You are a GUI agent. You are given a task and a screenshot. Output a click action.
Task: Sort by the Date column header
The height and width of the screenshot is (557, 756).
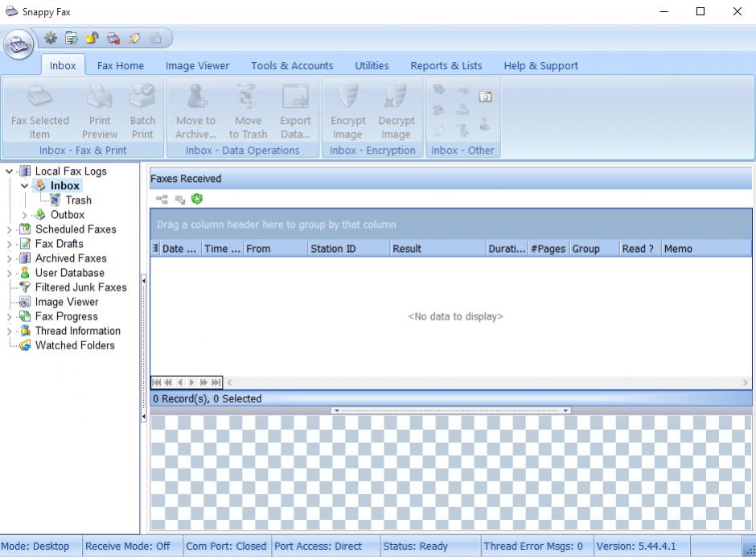pos(181,249)
